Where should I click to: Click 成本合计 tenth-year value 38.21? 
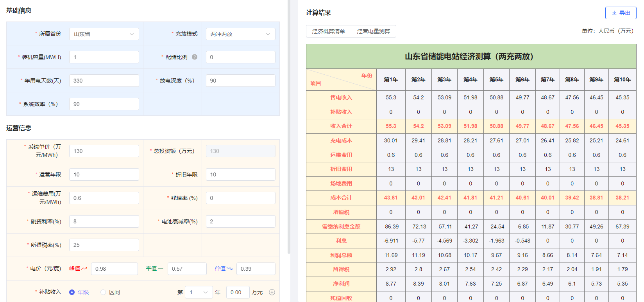click(x=623, y=198)
